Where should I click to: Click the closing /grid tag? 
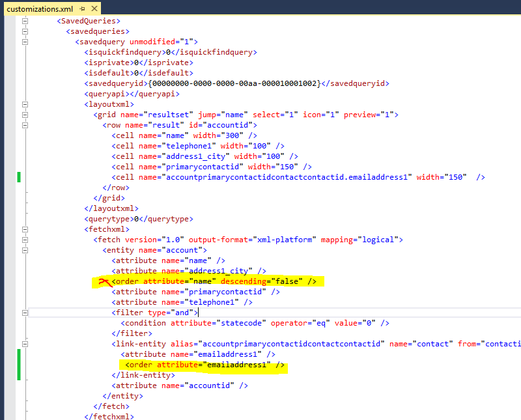click(x=109, y=198)
